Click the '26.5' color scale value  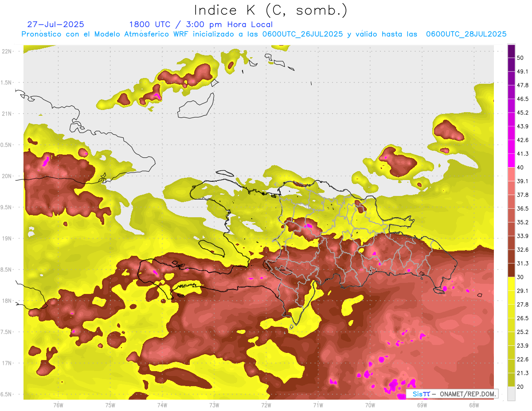click(x=523, y=318)
